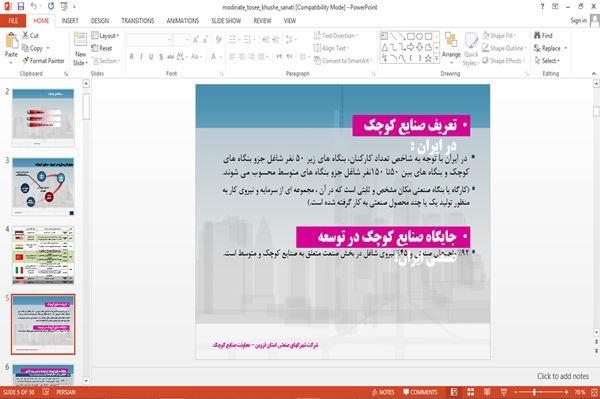600x399 pixels.
Task: Click the zoom out minus button
Action: [x=515, y=392]
